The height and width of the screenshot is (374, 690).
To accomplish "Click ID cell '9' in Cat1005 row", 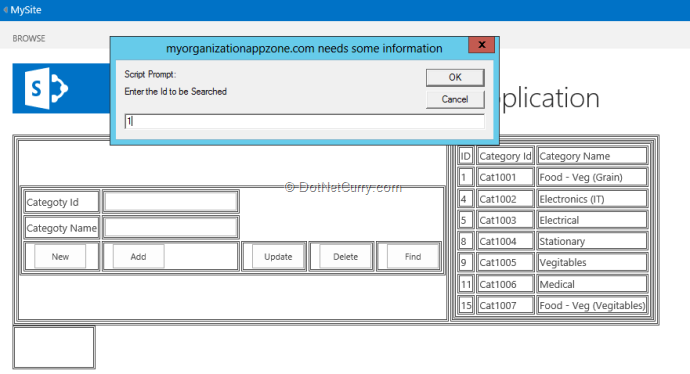I will pyautogui.click(x=466, y=263).
